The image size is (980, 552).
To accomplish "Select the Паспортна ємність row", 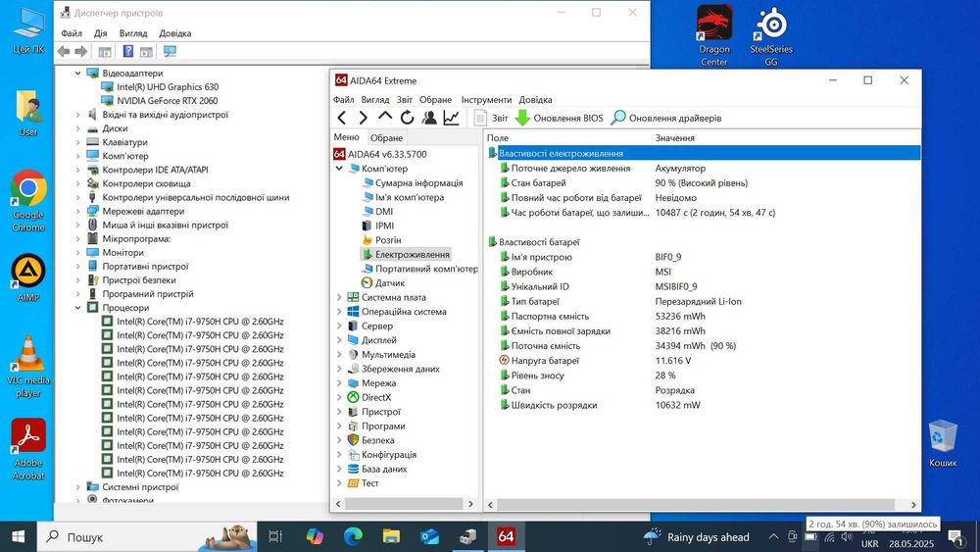I will [x=703, y=316].
